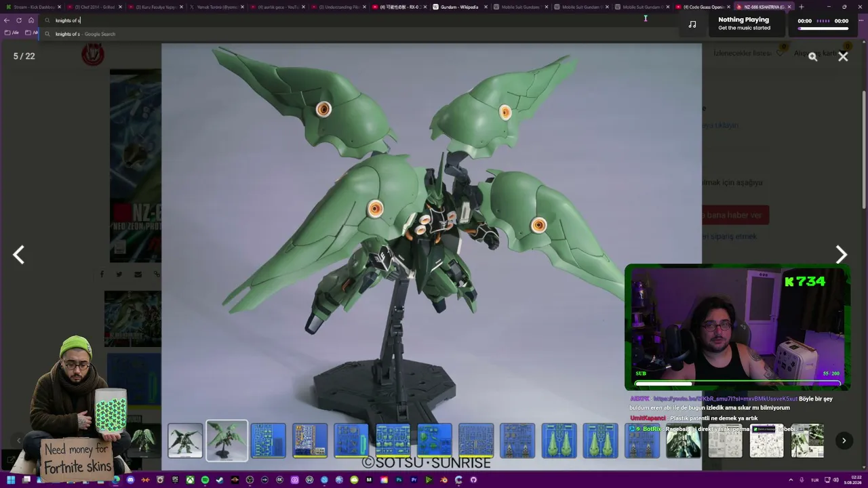Zoom into the gallery image with magnifier
Screen dimensions: 868x488
(812, 57)
